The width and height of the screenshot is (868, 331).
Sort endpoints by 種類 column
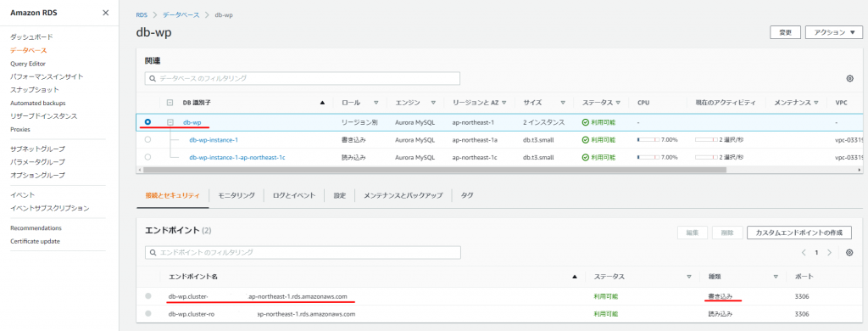coord(776,276)
